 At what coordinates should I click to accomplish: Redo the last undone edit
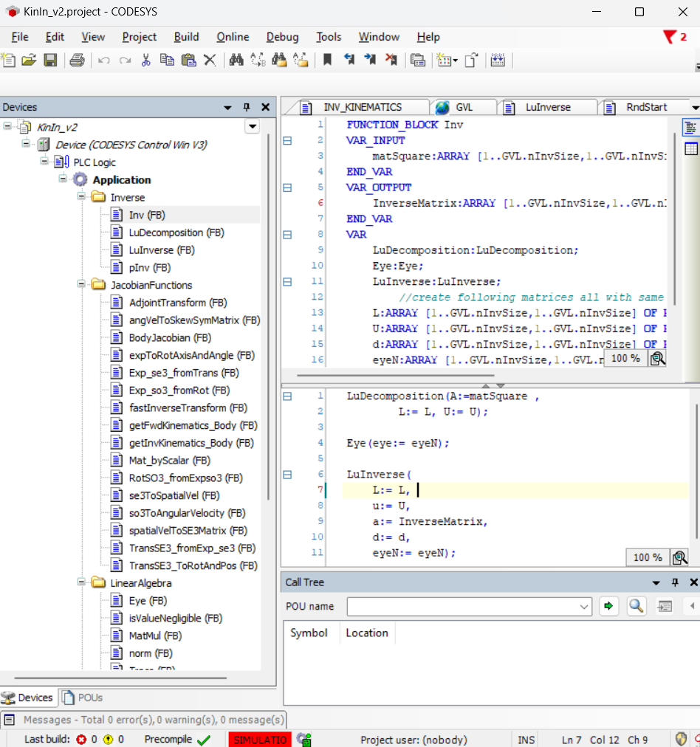pyautogui.click(x=125, y=60)
